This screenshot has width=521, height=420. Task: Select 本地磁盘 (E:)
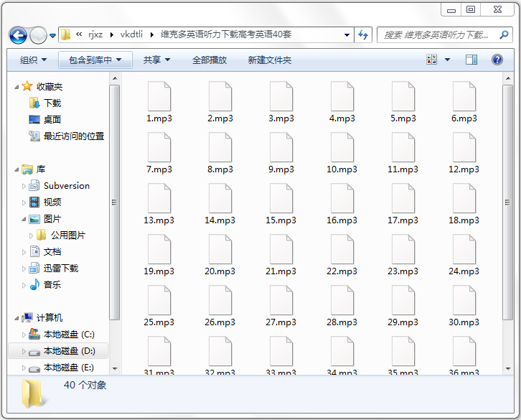coord(61,368)
